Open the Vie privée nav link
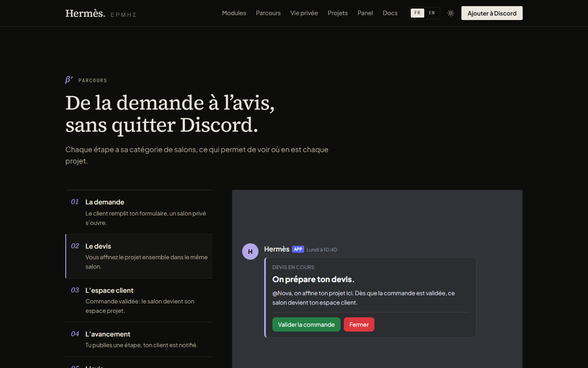The width and height of the screenshot is (588, 368). point(304,13)
